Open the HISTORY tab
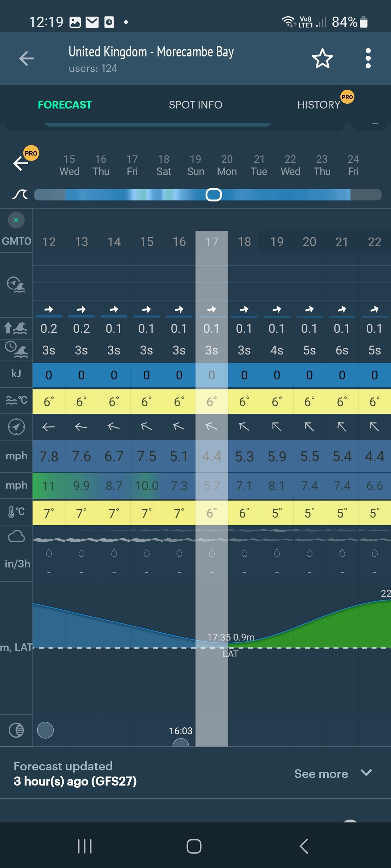Image resolution: width=391 pixels, height=868 pixels. 319,105
